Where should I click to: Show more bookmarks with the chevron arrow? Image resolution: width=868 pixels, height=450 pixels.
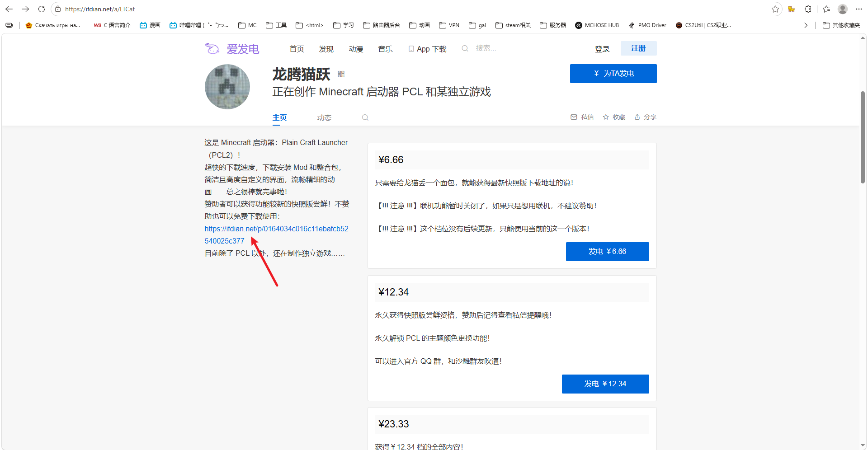point(806,25)
